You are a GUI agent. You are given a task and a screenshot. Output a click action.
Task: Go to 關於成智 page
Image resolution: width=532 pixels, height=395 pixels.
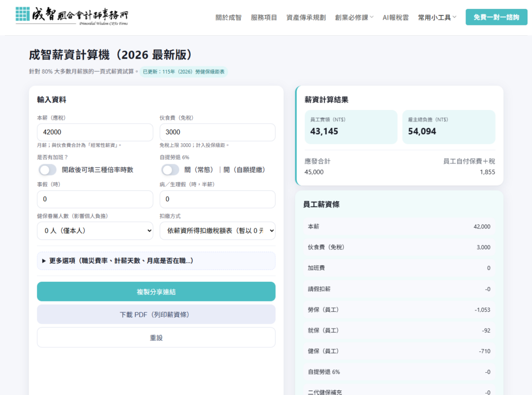[x=229, y=17]
